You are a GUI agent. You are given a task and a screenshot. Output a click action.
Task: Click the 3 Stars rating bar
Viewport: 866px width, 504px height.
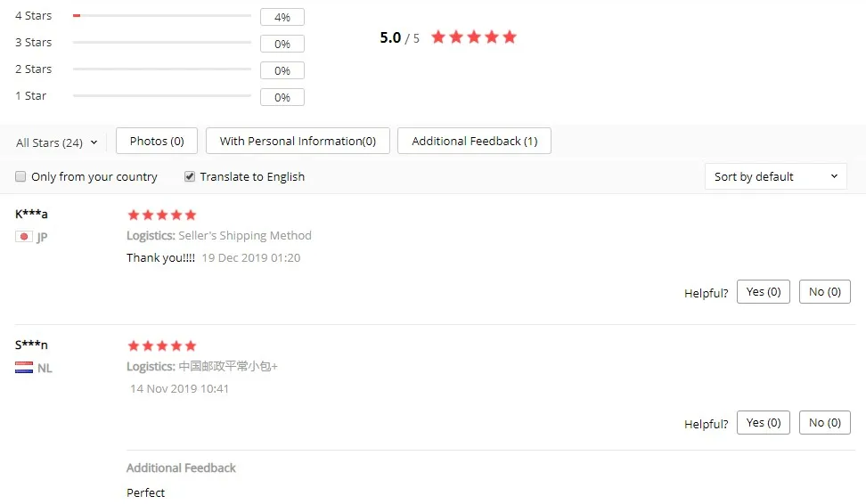coord(162,42)
